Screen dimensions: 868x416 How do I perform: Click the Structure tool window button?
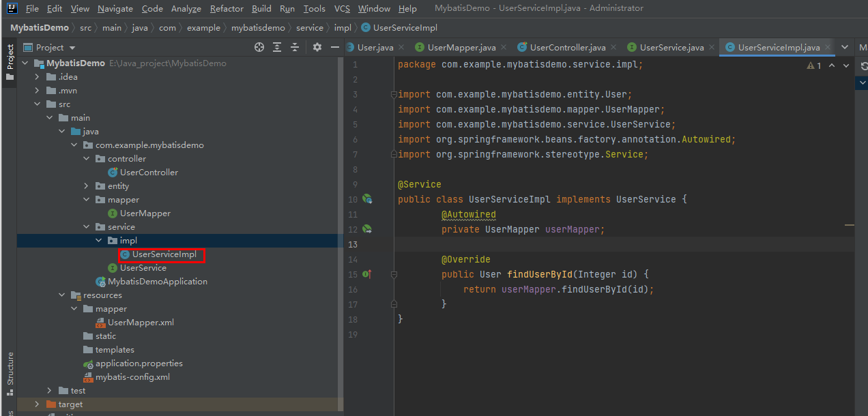(9, 368)
